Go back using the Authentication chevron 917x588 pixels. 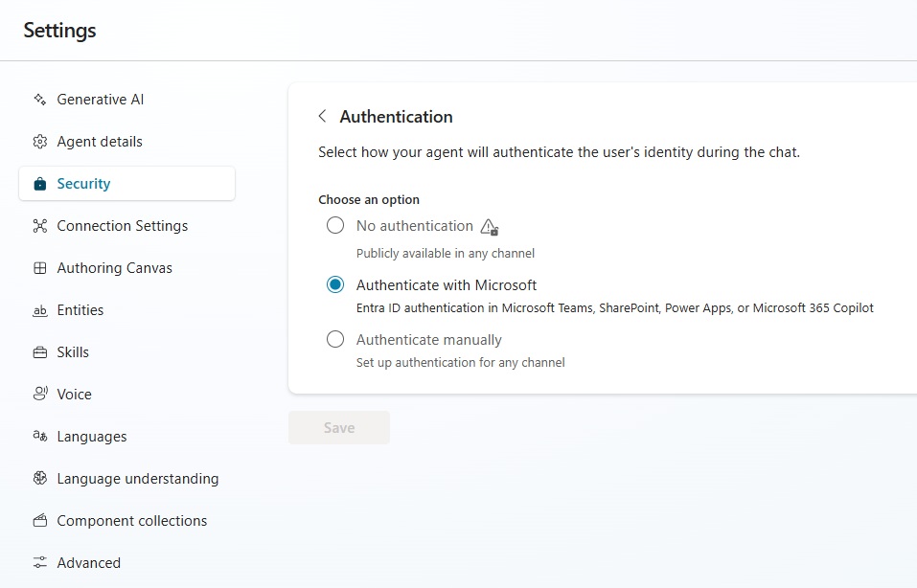pyautogui.click(x=322, y=117)
